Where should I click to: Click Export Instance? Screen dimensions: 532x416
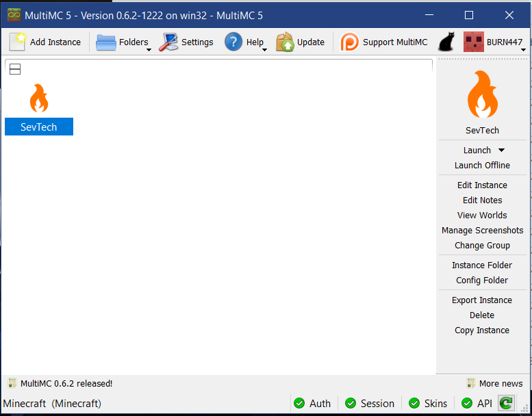[482, 300]
